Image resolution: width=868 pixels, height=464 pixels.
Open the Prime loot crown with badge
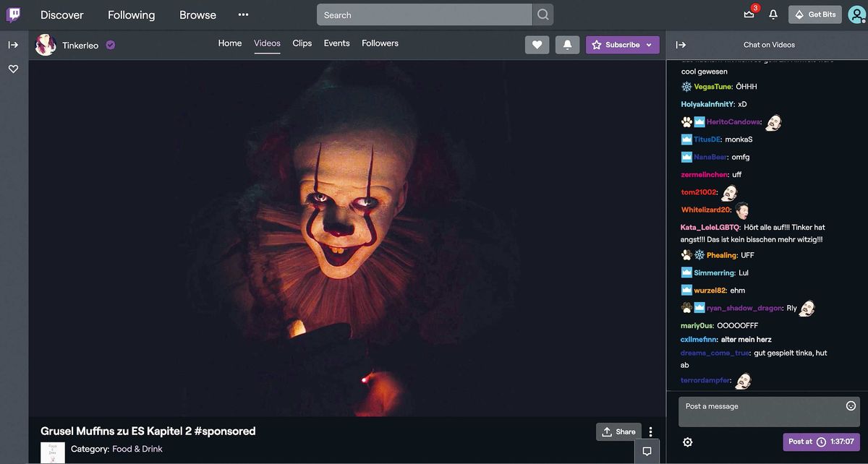(749, 14)
